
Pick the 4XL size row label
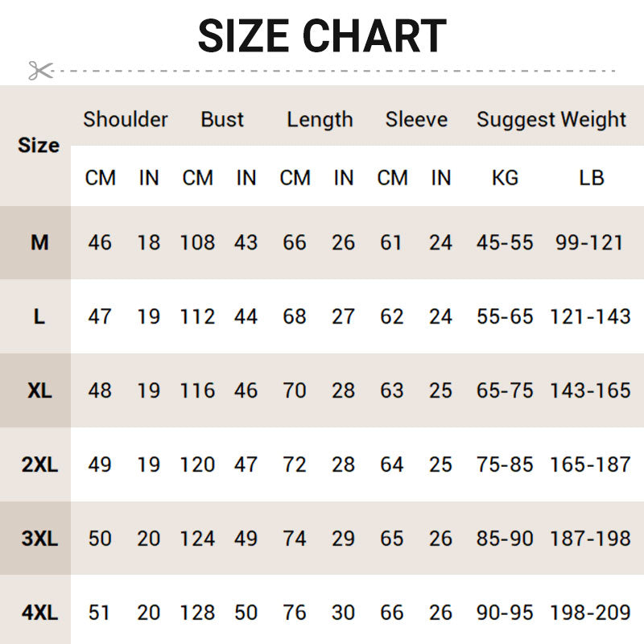(39, 613)
